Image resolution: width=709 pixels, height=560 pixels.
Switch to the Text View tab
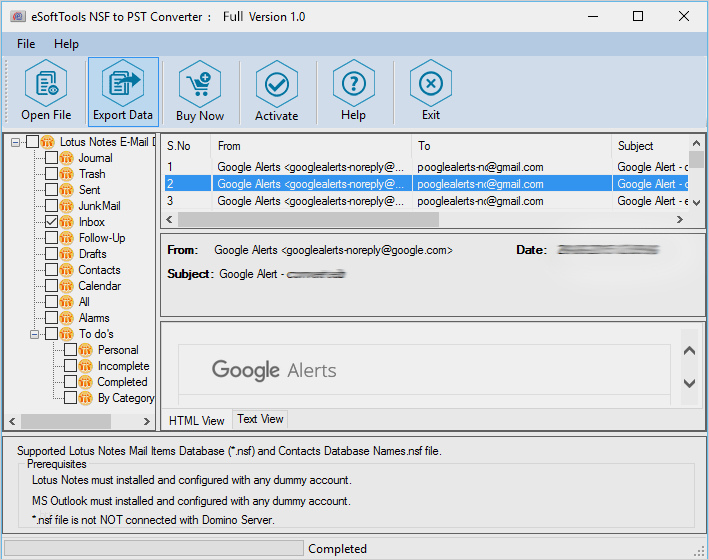pyautogui.click(x=260, y=419)
